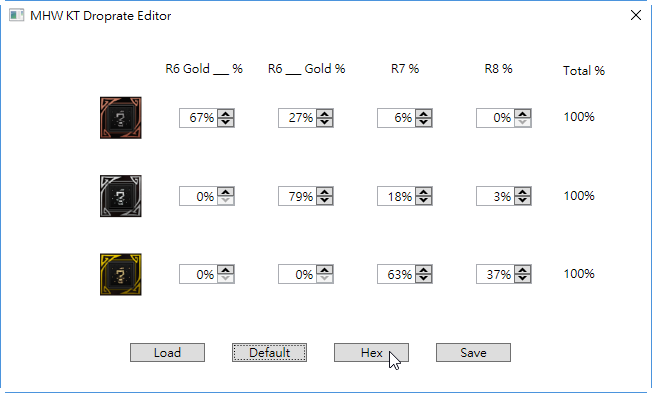652x393 pixels.
Task: Reset rates with the Default button
Action: [269, 353]
